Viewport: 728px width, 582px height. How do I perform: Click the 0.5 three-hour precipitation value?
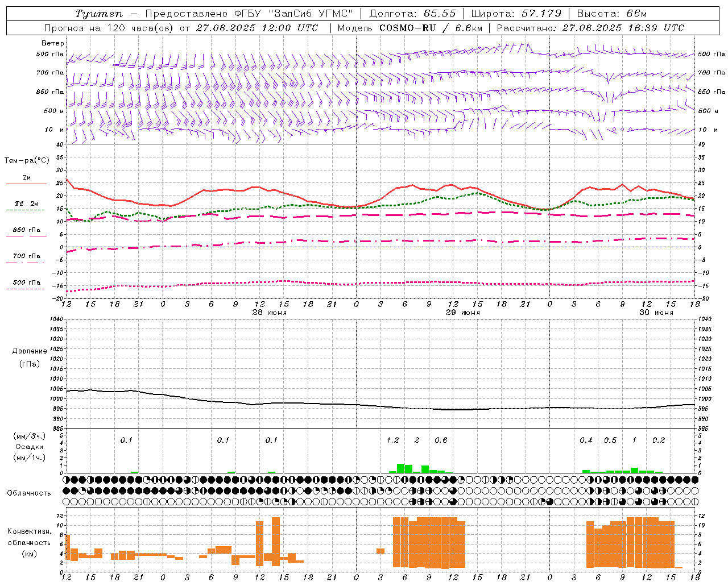point(610,440)
